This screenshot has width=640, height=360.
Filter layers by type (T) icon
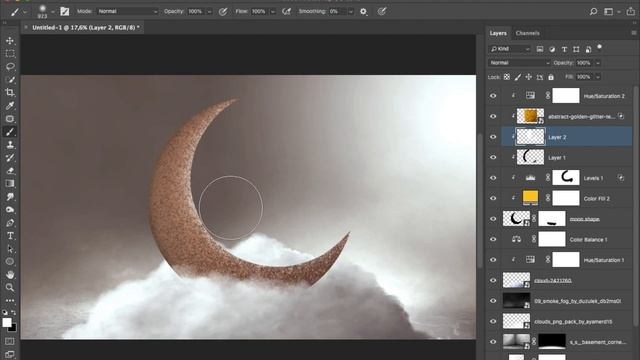click(x=564, y=49)
